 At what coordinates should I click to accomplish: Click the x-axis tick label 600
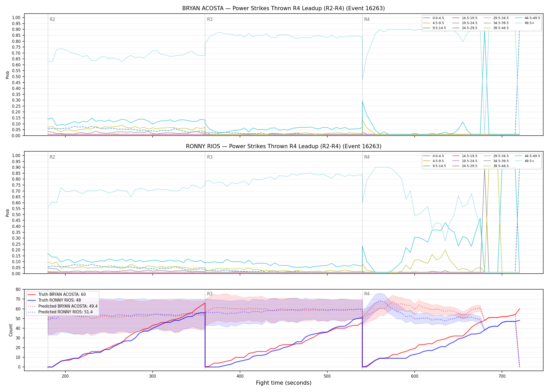click(414, 376)
